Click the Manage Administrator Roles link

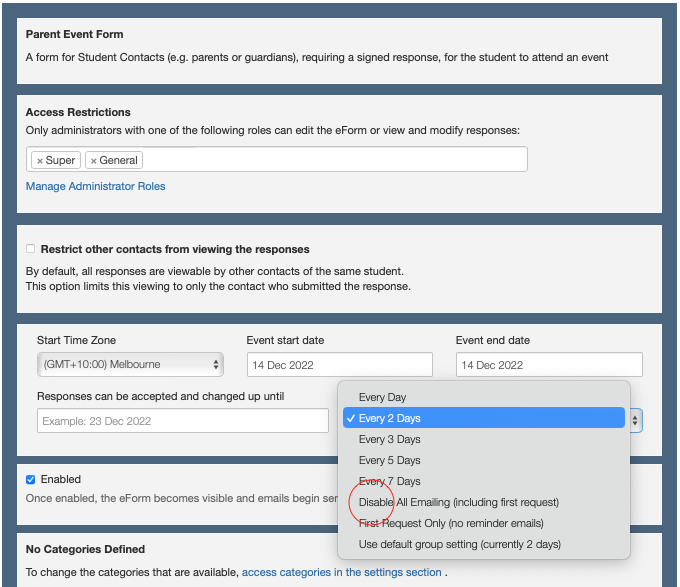tap(95, 186)
